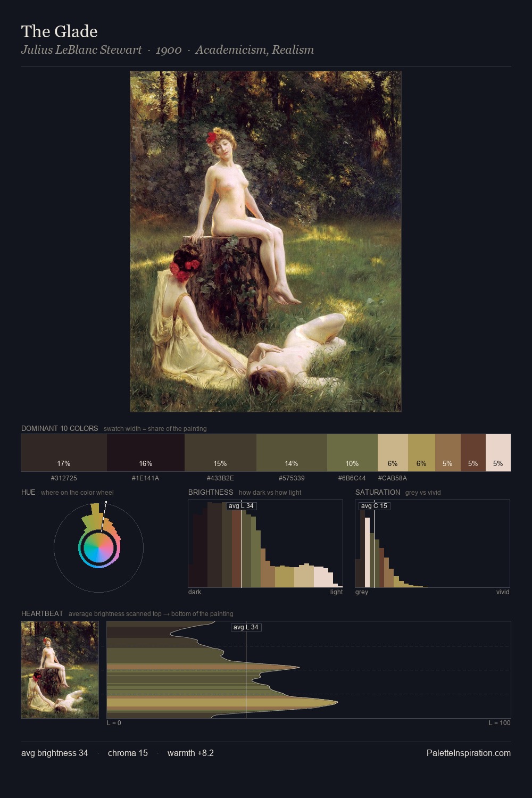This screenshot has width=532, height=798.
Task: Select the 10% green swatch
Action: pos(352,453)
